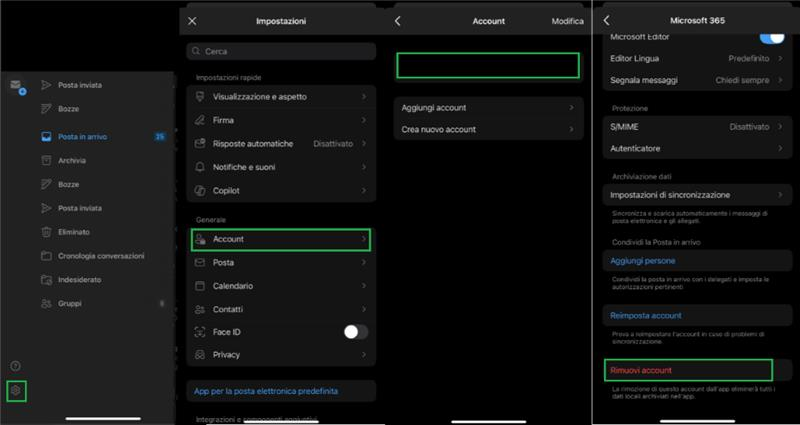This screenshot has width=800, height=425.
Task: Expand the Autenticatore row
Action: (697, 148)
